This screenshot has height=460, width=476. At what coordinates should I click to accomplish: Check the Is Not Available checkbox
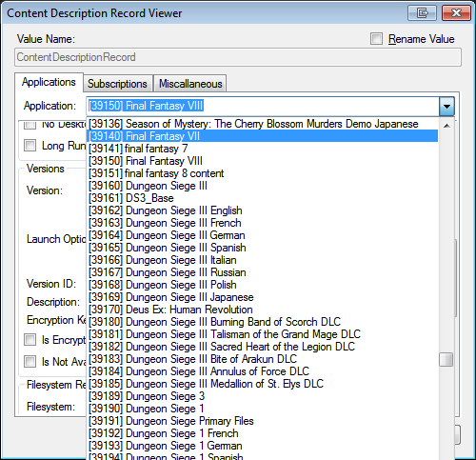tap(30, 361)
